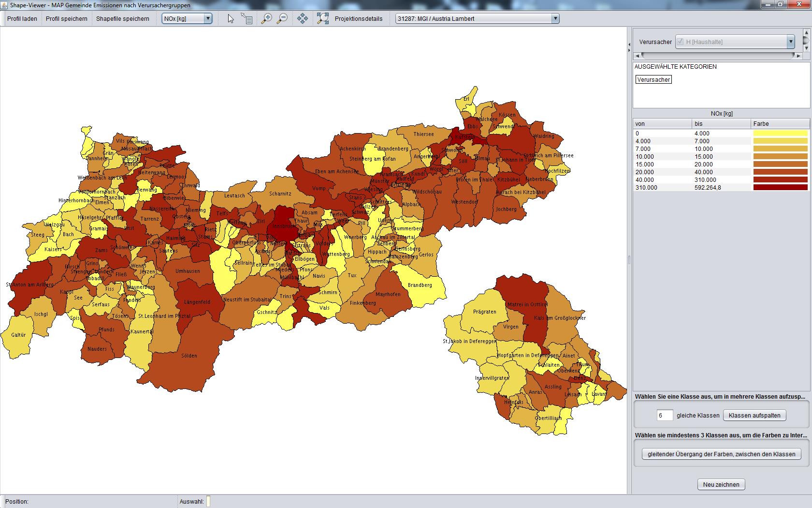812x508 pixels.
Task: Select the arrow pointer selection tool
Action: 231,19
